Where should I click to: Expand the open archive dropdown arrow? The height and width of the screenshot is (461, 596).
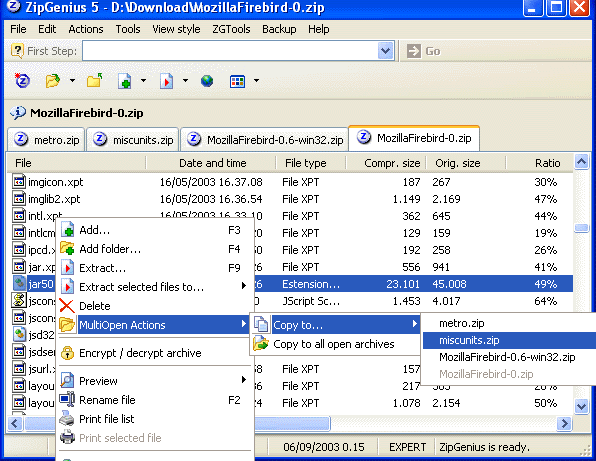pos(72,81)
